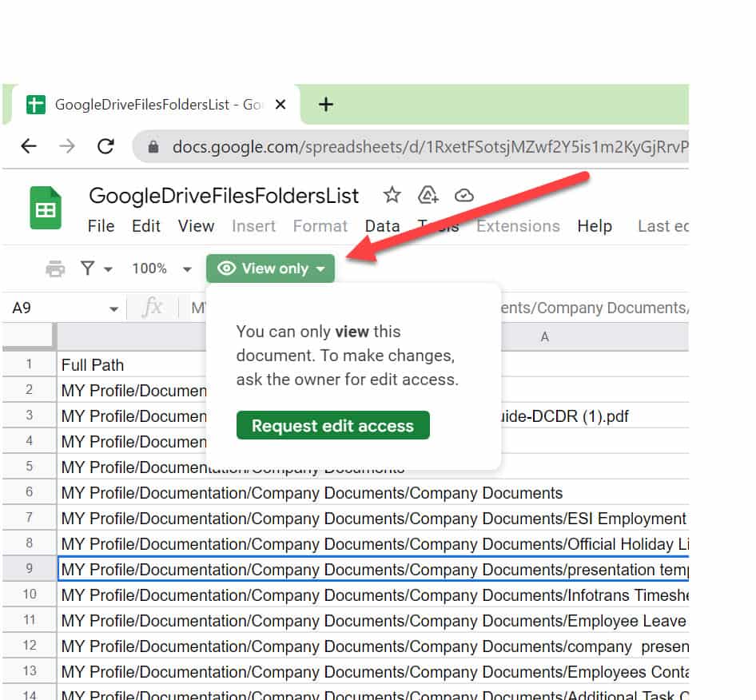Open the File menu
Screen dimensions: 756x700
click(x=101, y=226)
